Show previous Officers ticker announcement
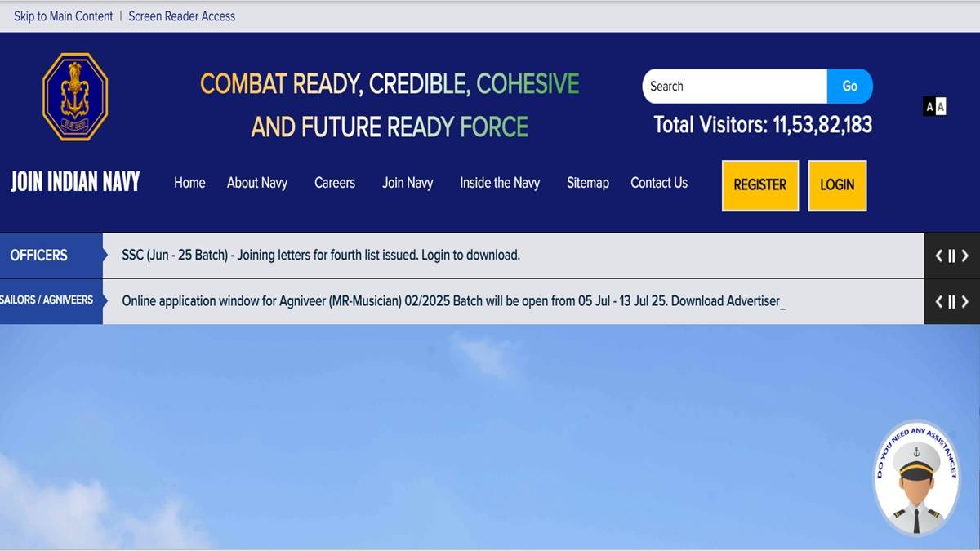 (938, 256)
